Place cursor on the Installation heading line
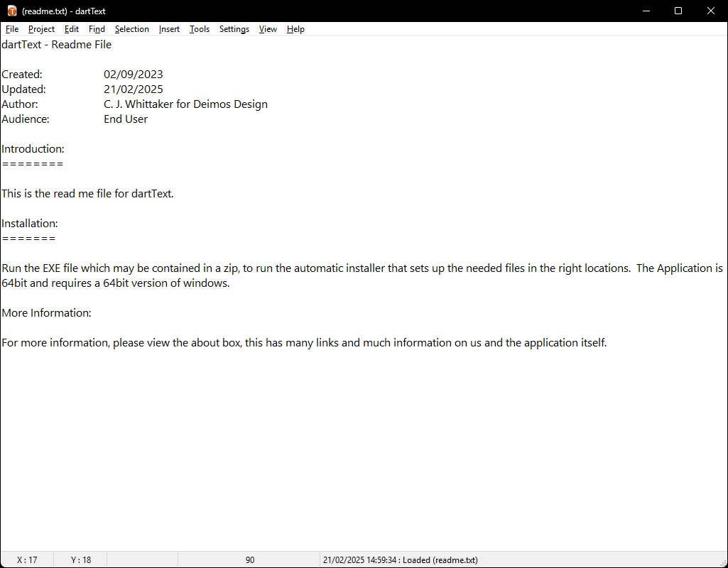 coord(30,223)
